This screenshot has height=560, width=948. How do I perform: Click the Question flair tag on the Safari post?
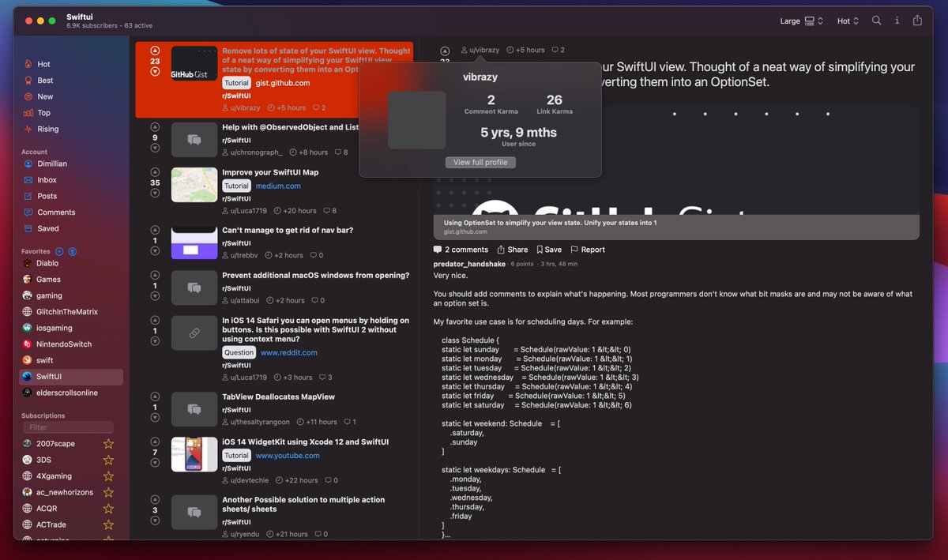click(x=239, y=353)
